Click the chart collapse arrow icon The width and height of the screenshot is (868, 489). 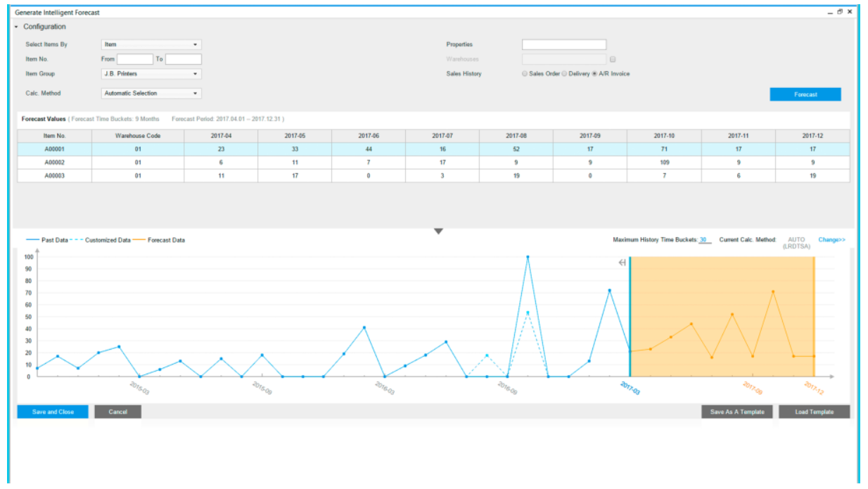tap(438, 231)
